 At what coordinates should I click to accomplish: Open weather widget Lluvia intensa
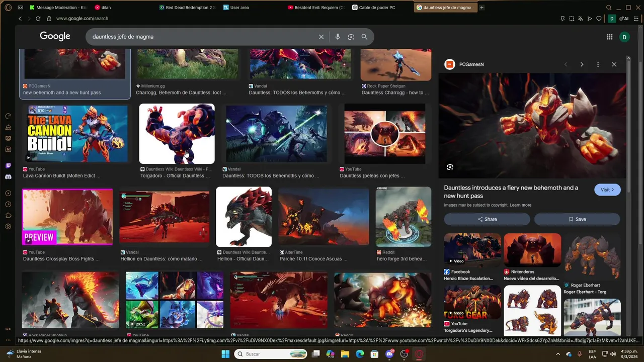click(24, 354)
